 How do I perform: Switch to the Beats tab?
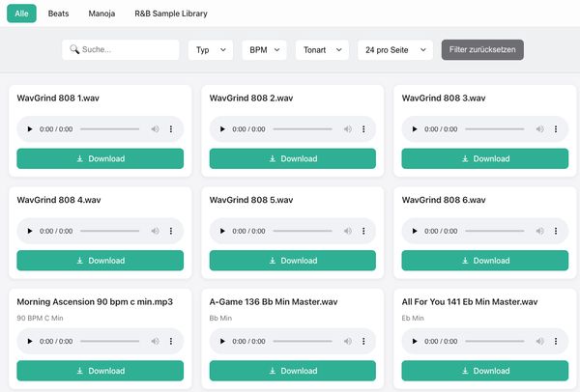click(58, 14)
